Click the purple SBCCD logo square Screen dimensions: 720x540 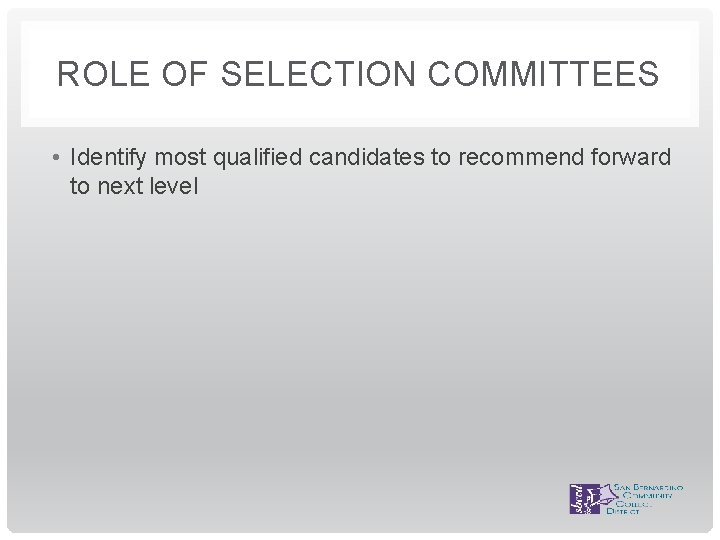pos(584,499)
